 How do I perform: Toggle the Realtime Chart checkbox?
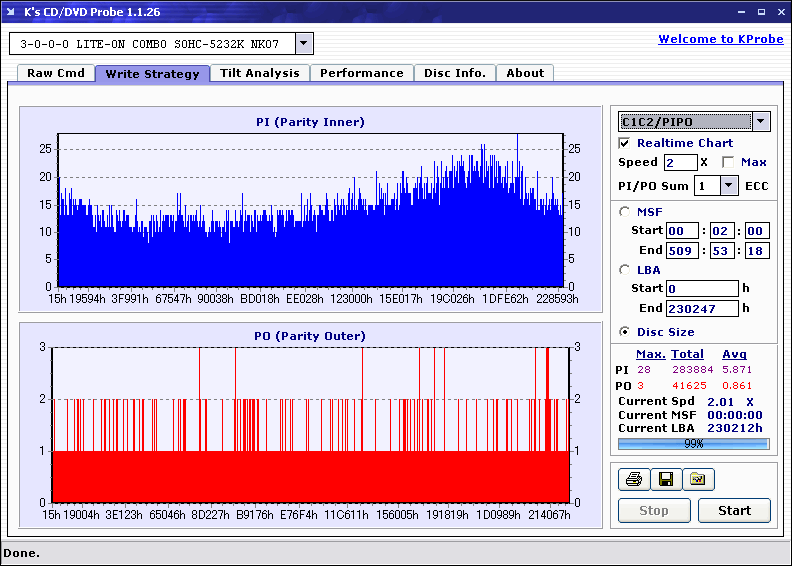(x=625, y=144)
